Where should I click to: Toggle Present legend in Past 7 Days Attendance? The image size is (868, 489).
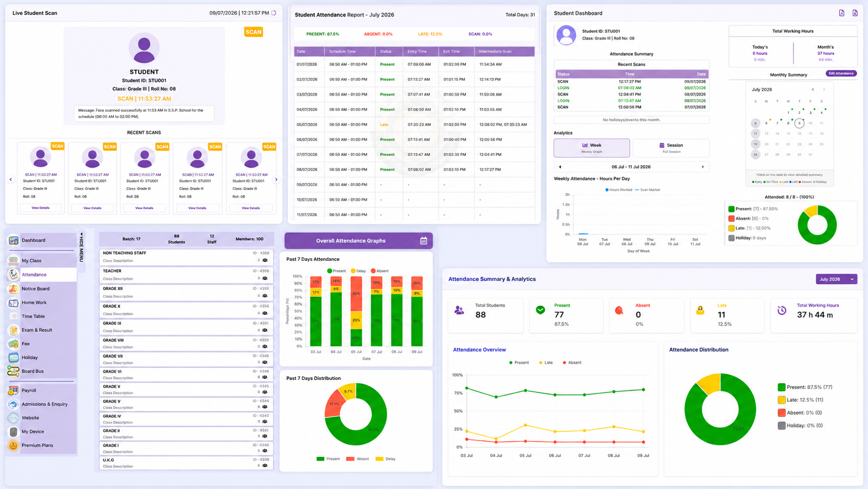[x=336, y=271]
